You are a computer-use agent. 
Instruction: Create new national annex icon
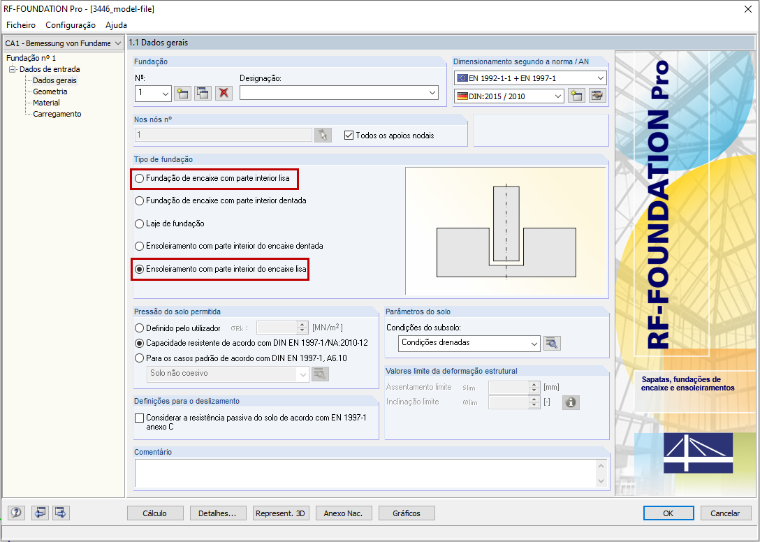coord(576,96)
